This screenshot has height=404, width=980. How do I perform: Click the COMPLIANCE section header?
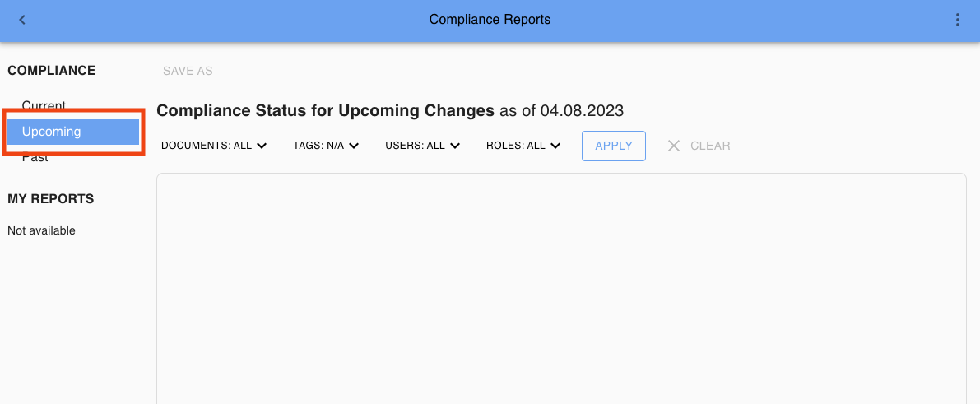point(52,71)
